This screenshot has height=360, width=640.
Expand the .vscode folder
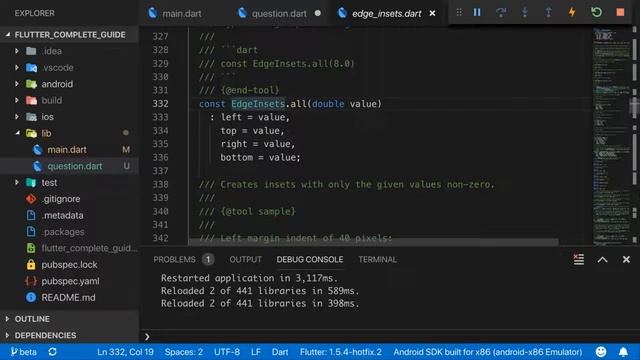17,67
